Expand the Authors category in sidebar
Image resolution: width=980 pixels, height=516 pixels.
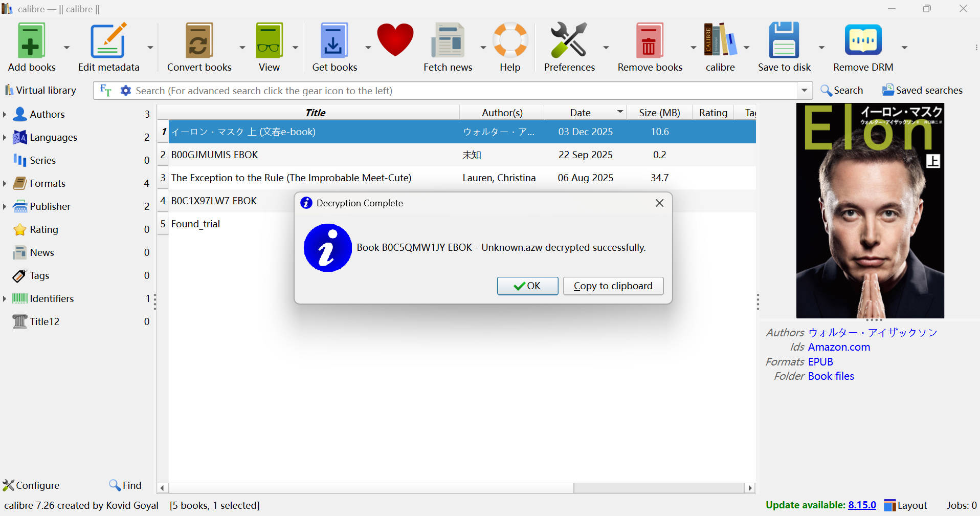5,114
